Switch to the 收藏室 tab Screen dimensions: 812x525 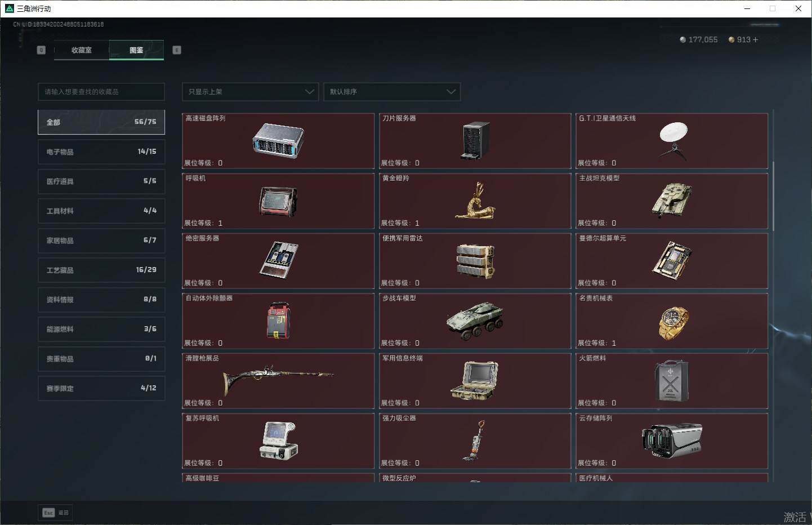pos(82,50)
